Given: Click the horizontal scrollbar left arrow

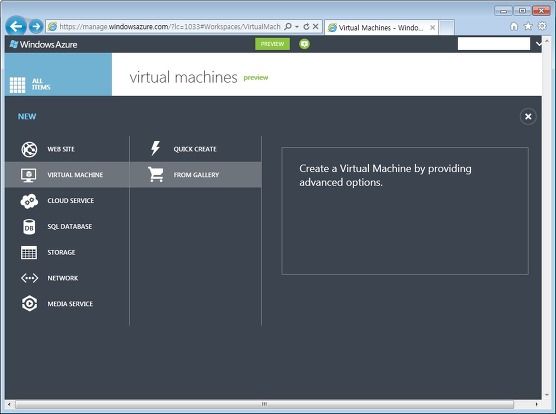Looking at the screenshot, I should pyautogui.click(x=9, y=404).
